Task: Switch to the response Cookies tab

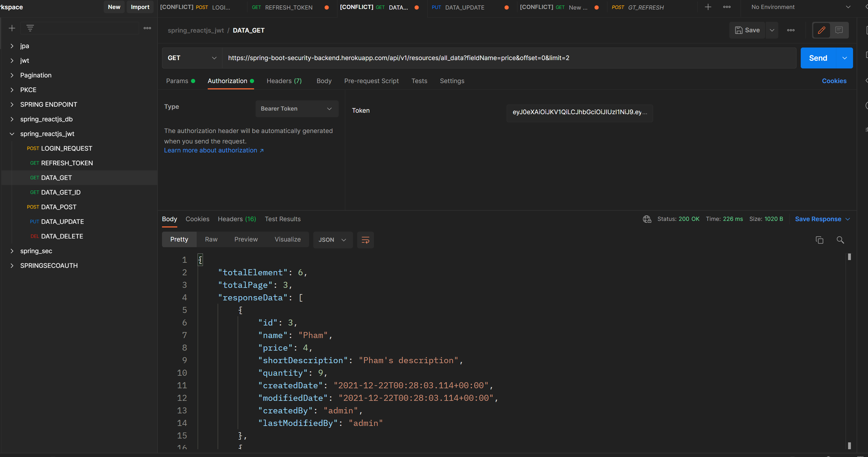Action: [x=198, y=219]
